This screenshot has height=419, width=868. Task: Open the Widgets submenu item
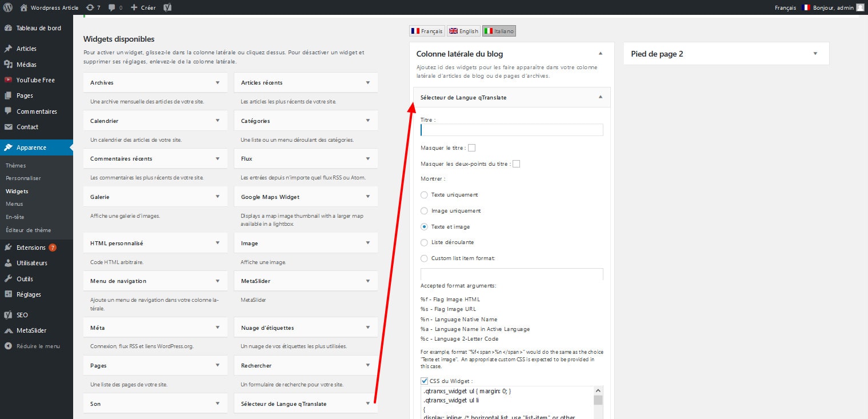(x=17, y=191)
